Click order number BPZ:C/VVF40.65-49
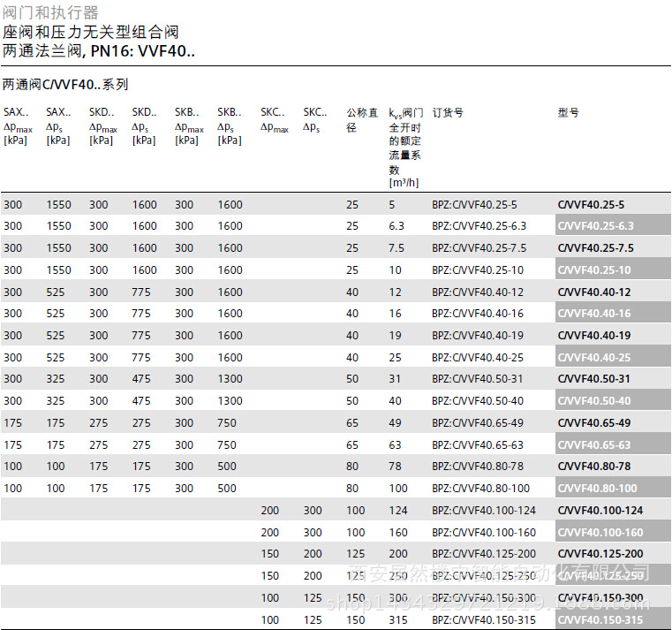Image resolution: width=672 pixels, height=630 pixels. [x=477, y=423]
